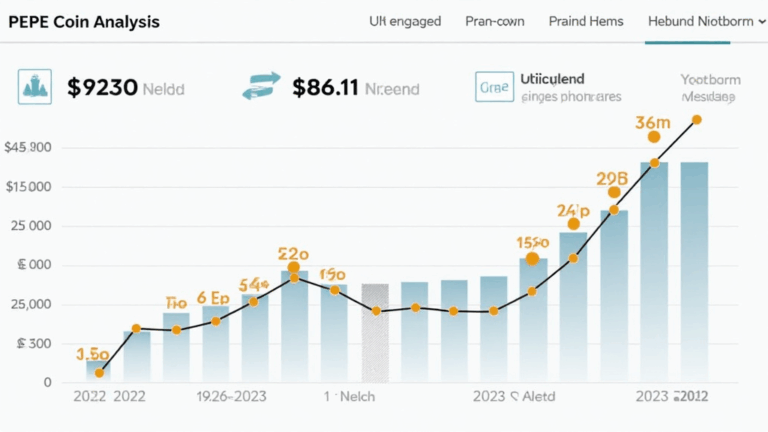This screenshot has width=768, height=432.
Task: Select the "Pran-cown" tab
Action: 495,21
